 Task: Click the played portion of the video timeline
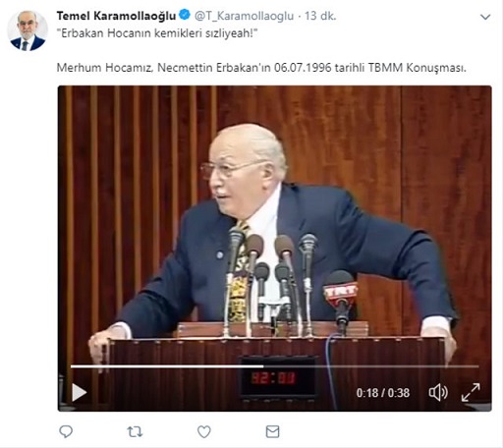tap(167, 366)
